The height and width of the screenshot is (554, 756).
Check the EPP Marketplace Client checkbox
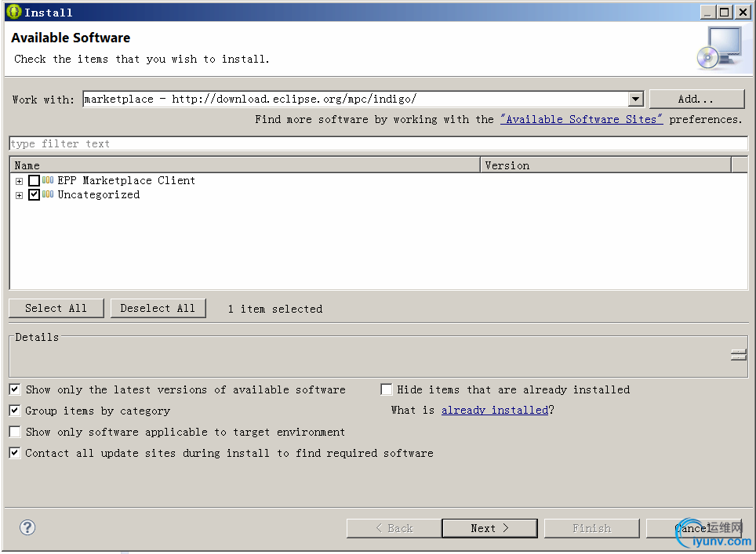pyautogui.click(x=34, y=181)
